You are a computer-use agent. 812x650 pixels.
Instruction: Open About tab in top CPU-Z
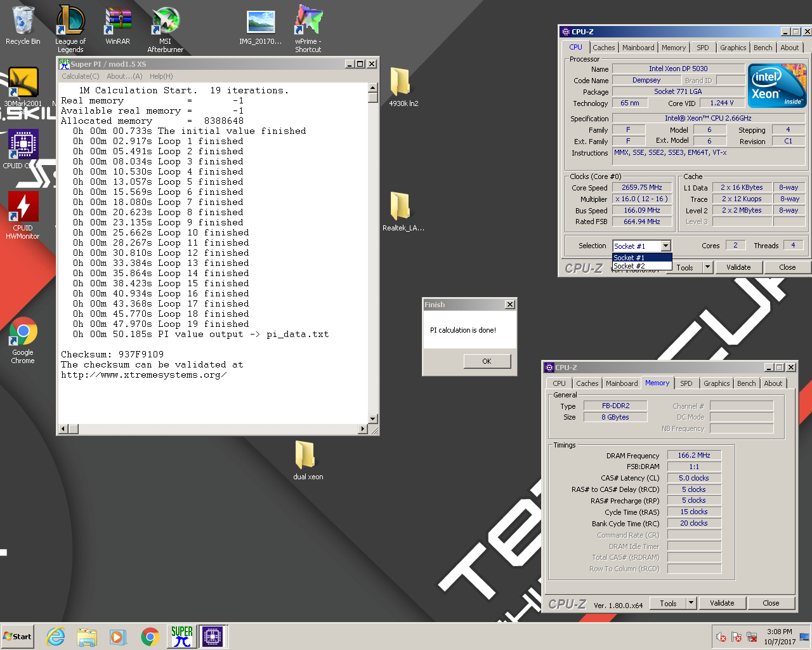pyautogui.click(x=790, y=48)
